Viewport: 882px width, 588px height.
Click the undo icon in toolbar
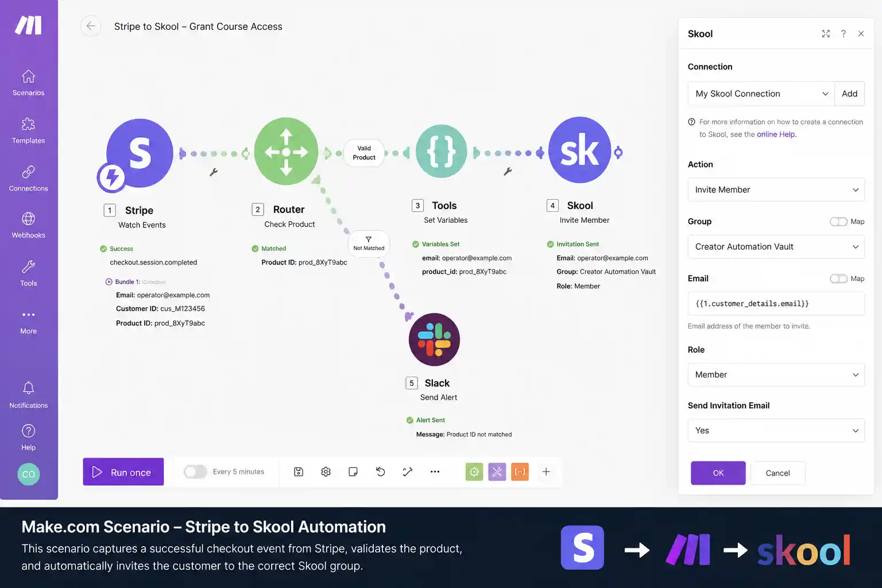380,472
